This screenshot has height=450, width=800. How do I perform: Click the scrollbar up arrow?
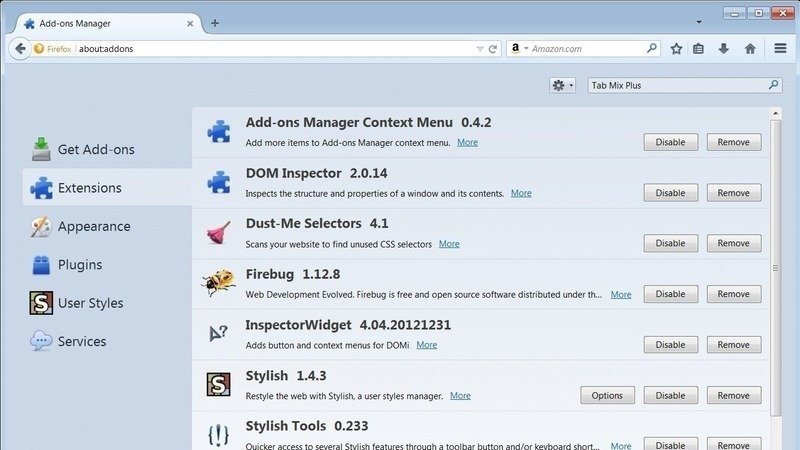(x=776, y=113)
